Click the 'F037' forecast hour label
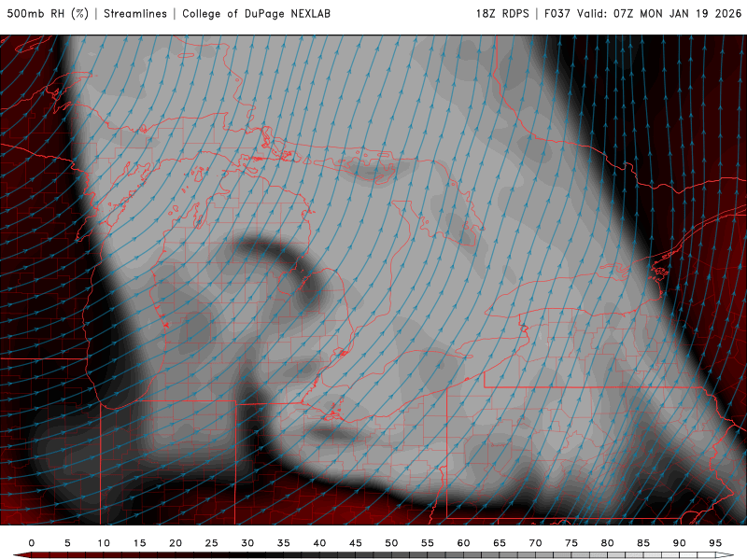This screenshot has width=747, height=560. pyautogui.click(x=557, y=14)
